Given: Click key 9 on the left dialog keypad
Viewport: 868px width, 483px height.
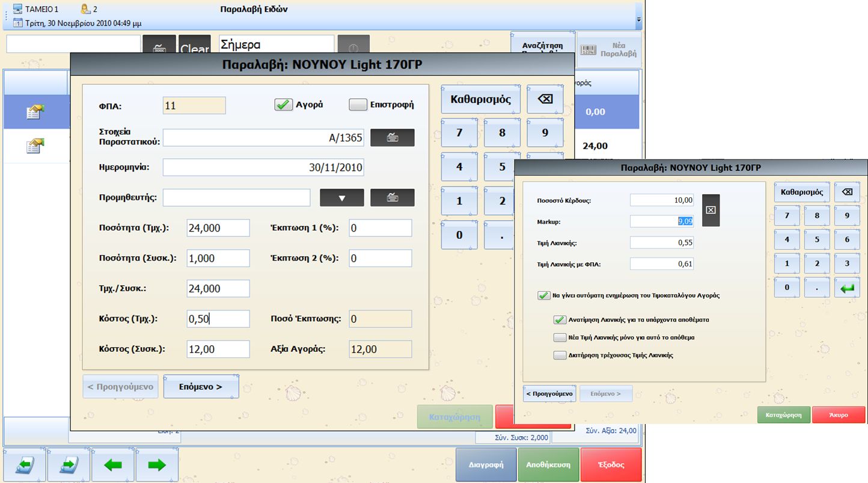Looking at the screenshot, I should tap(545, 133).
